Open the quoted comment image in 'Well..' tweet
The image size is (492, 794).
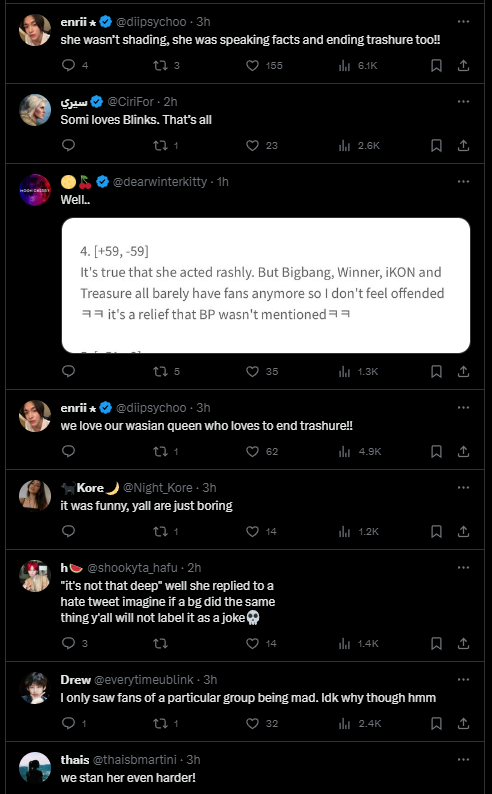click(x=266, y=286)
